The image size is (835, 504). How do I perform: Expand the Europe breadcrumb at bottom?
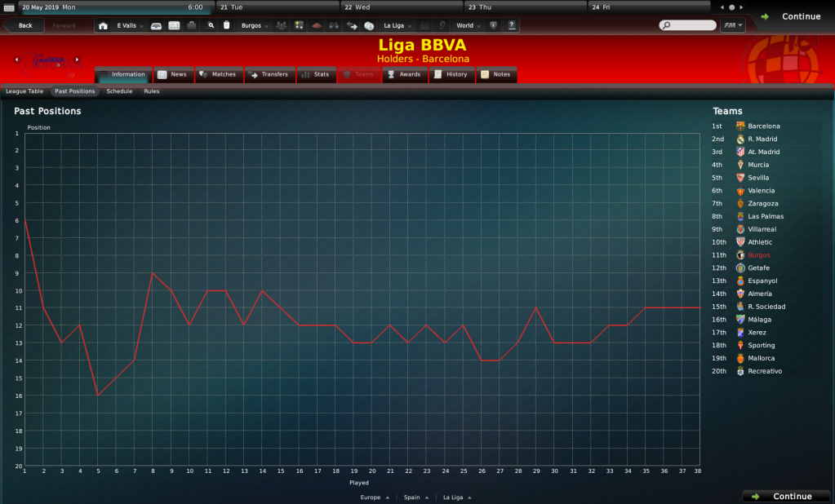tap(375, 497)
